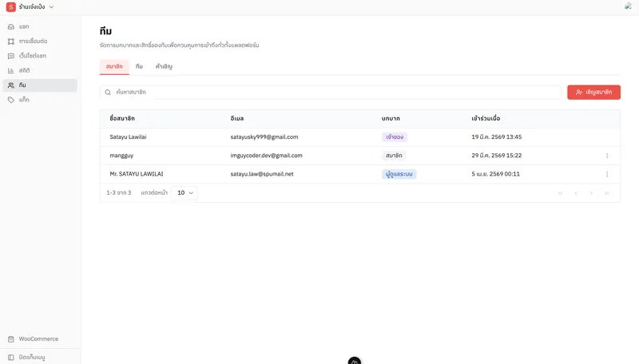Click join date 5 เม.ย. 2569 00:11
639x364 pixels.
pyautogui.click(x=495, y=174)
